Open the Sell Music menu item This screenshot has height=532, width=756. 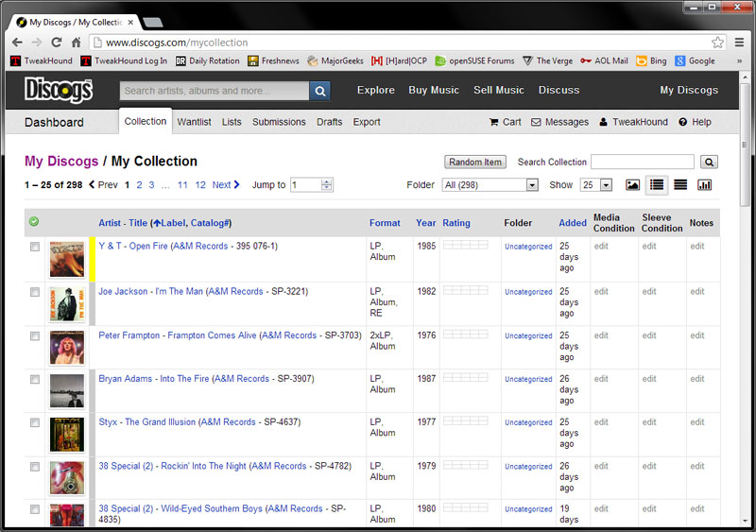(499, 90)
